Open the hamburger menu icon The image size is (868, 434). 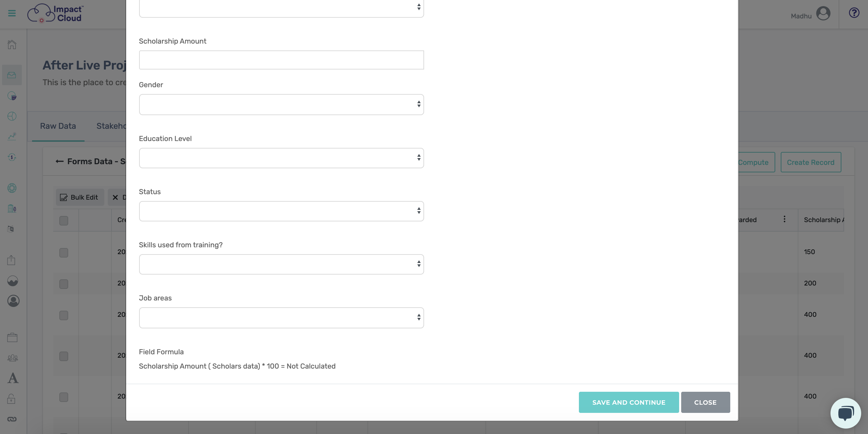[12, 13]
